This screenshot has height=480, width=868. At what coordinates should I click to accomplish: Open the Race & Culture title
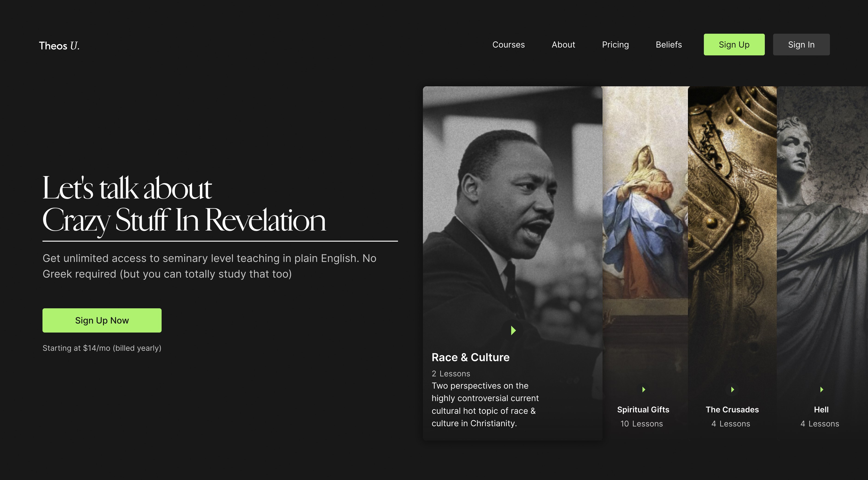pos(470,357)
